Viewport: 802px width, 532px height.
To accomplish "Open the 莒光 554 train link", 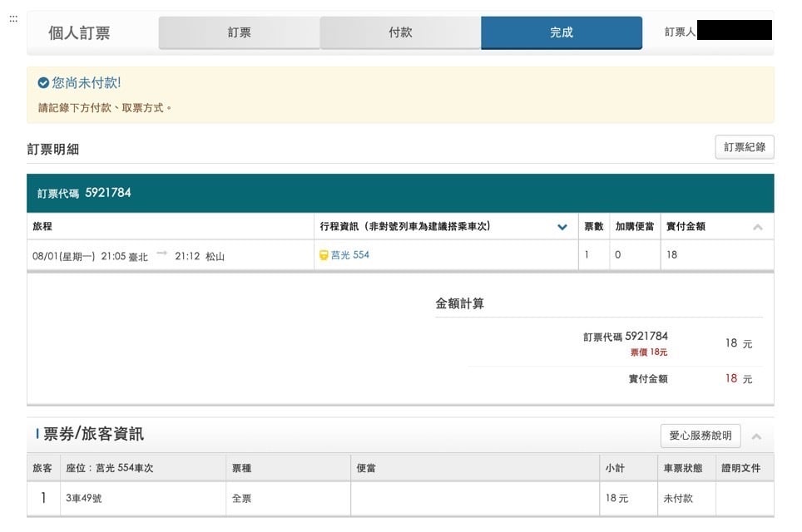I will (x=350, y=255).
